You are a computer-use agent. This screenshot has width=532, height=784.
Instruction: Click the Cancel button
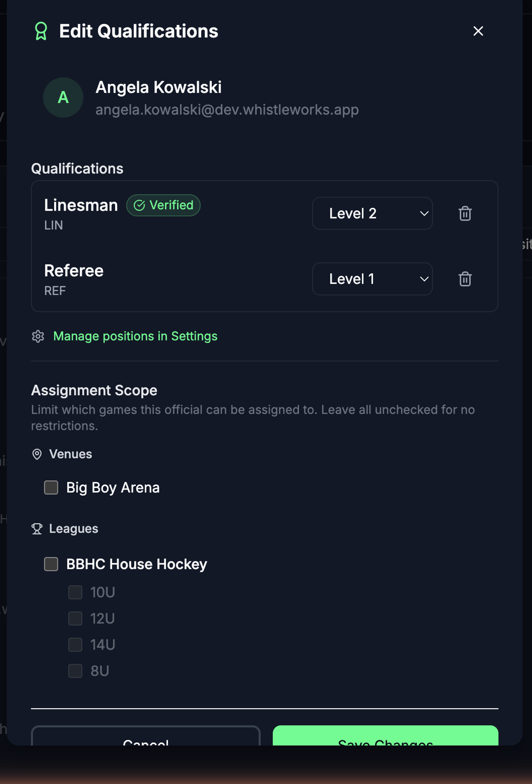coord(145,736)
